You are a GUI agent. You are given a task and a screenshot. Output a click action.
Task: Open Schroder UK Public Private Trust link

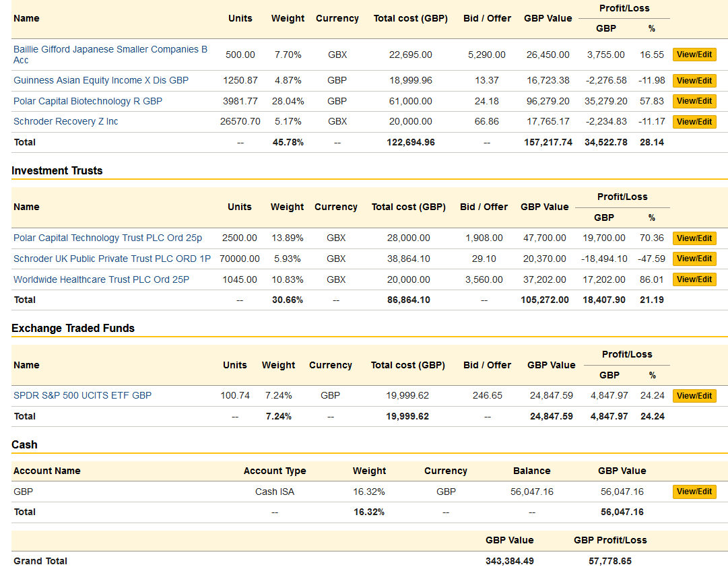pyautogui.click(x=112, y=259)
